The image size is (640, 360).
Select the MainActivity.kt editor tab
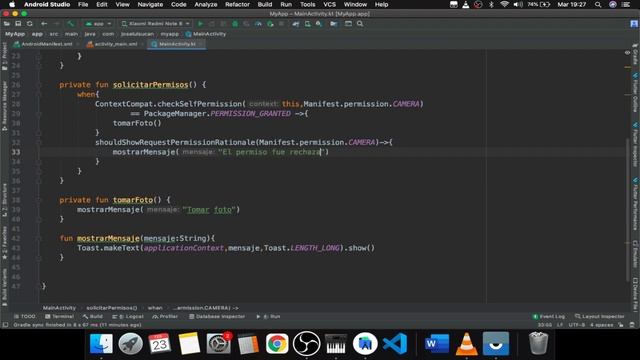(x=176, y=44)
